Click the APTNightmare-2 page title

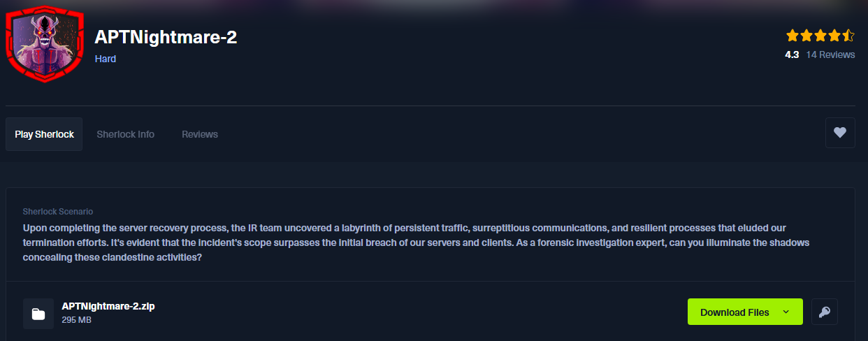click(x=166, y=38)
